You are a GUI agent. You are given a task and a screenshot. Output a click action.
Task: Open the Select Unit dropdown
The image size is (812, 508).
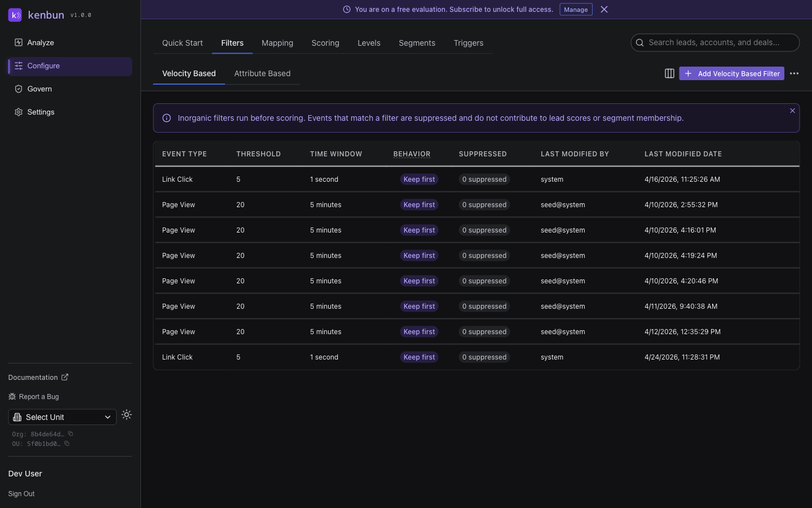[63, 417]
